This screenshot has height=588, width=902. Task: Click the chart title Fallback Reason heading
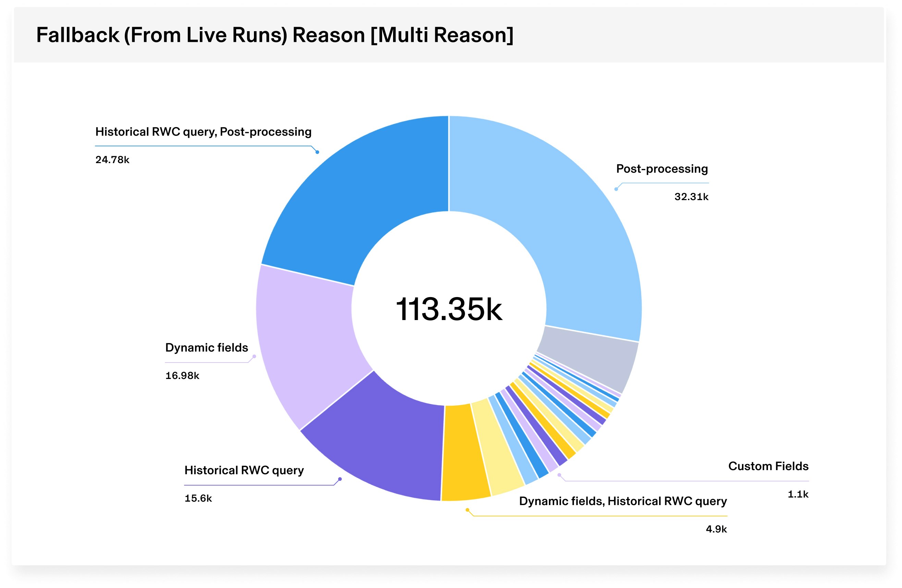coord(275,35)
